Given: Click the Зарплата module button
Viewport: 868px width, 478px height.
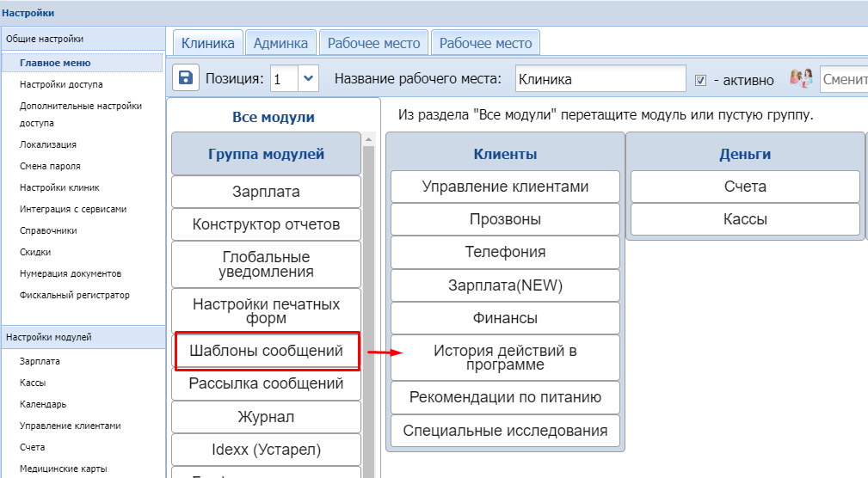Looking at the screenshot, I should point(266,192).
